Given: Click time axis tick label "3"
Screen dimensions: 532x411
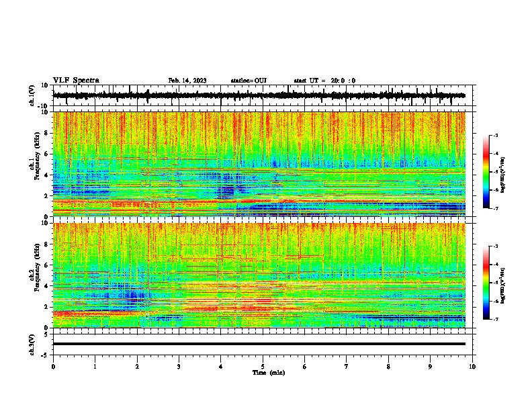Looking at the screenshot, I should (x=179, y=367).
